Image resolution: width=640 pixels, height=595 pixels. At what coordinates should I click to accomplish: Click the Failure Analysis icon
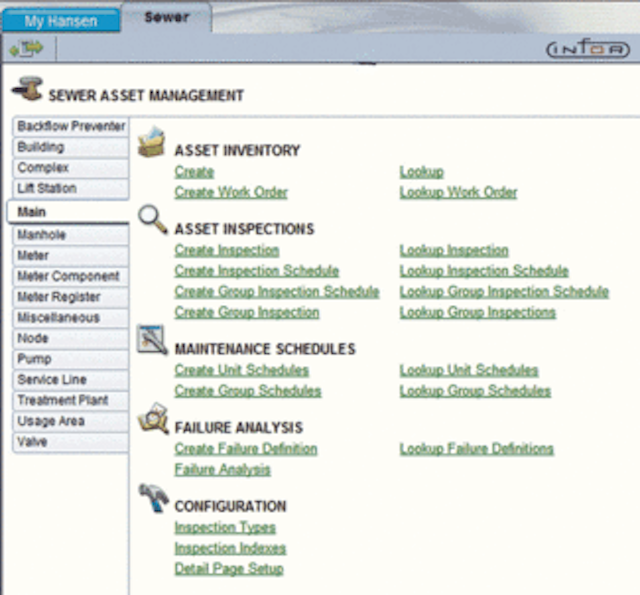coord(153,418)
